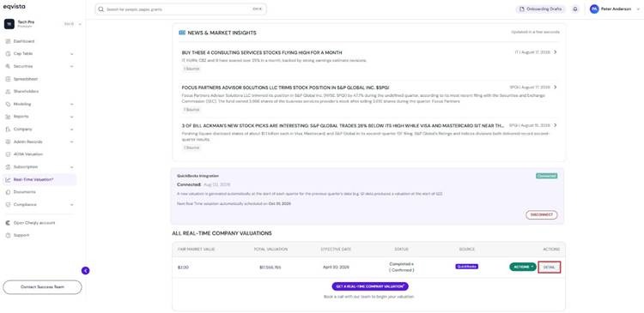Go to Shareholders via its sidebar icon

(x=9, y=92)
